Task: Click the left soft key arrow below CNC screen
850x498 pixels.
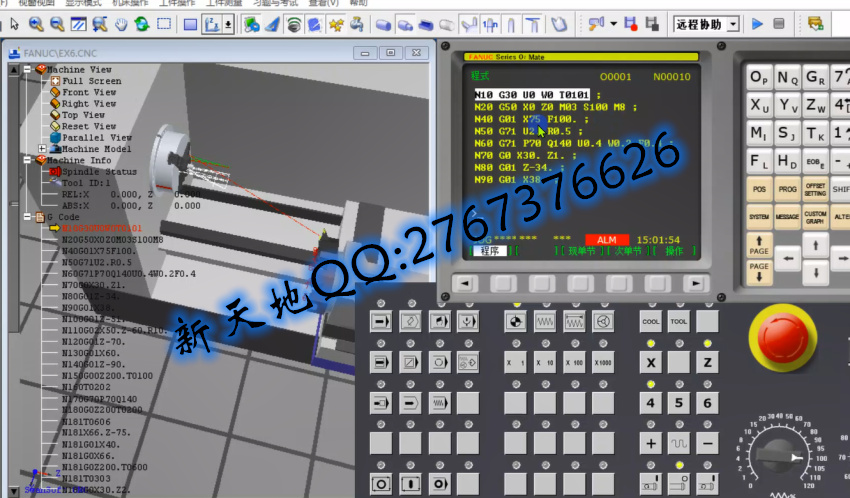Action: pos(465,283)
